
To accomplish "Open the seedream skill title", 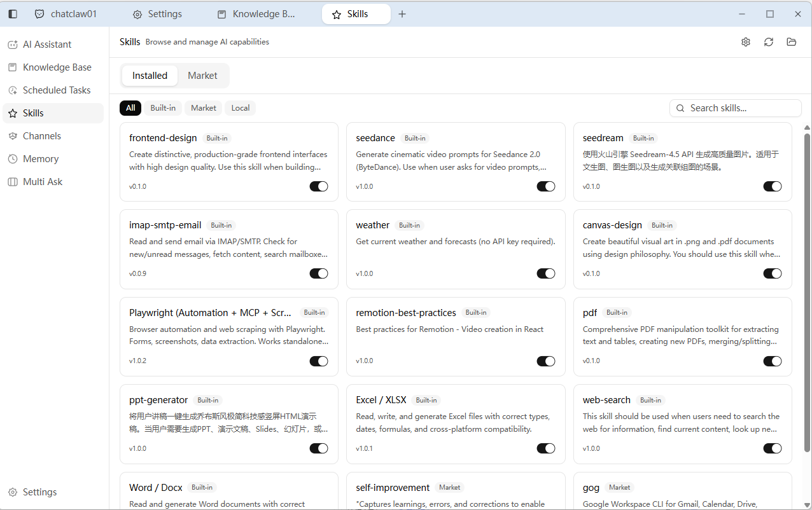I will tap(603, 138).
